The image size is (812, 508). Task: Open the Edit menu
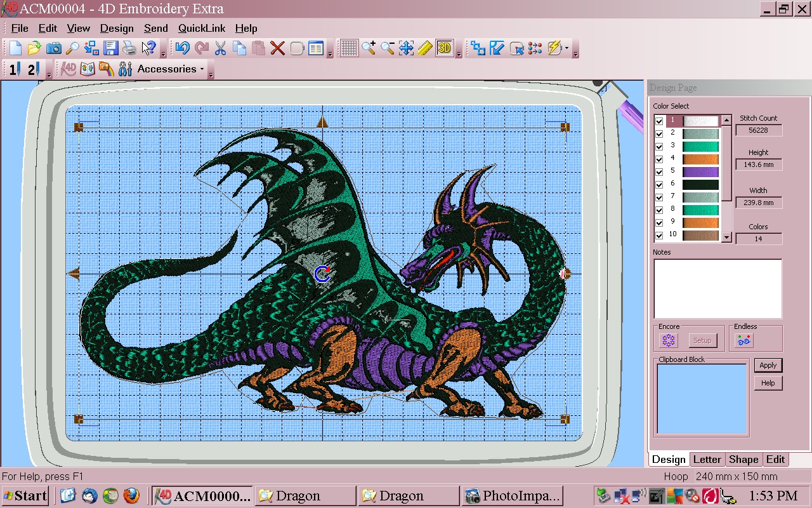[x=48, y=28]
